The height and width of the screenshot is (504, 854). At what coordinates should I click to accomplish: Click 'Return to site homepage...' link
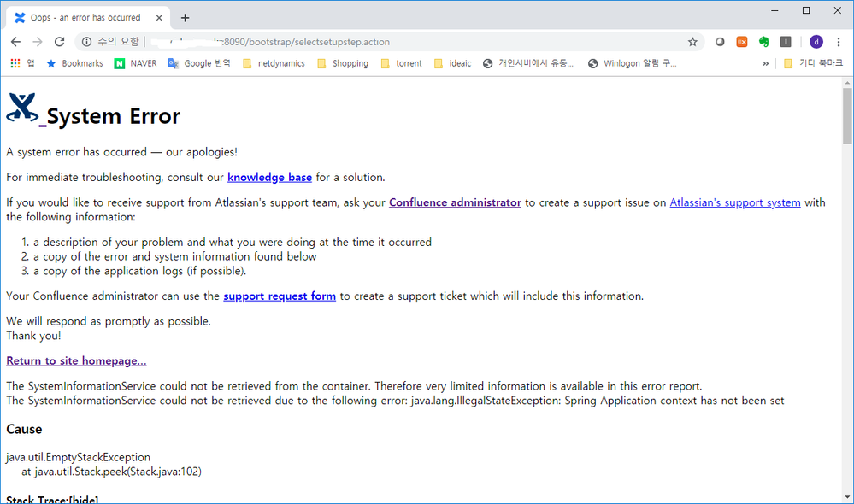[x=76, y=360]
